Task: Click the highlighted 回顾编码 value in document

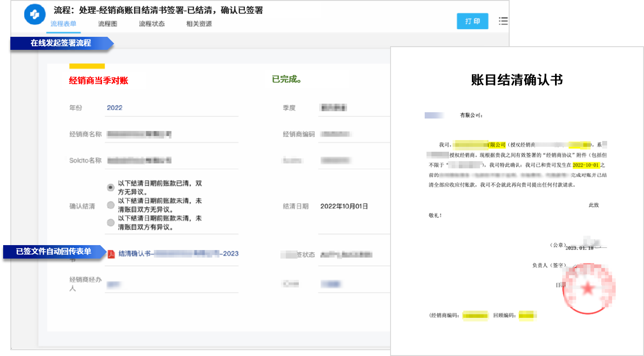Action: point(528,316)
